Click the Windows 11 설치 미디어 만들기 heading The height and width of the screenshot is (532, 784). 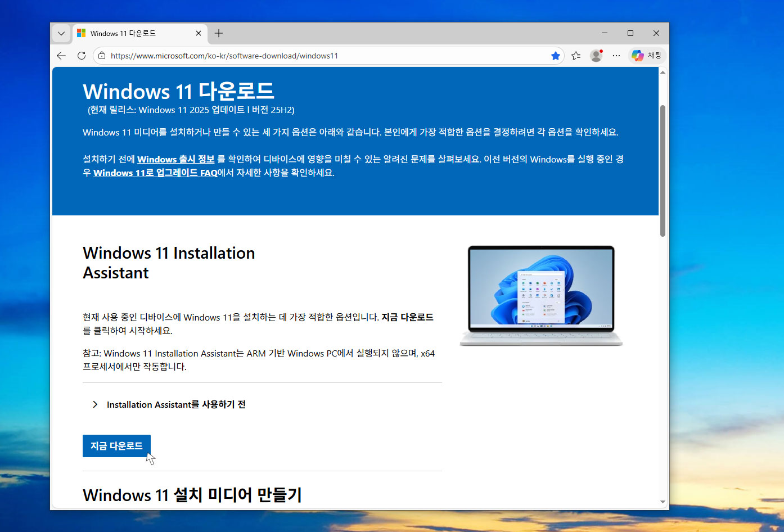[192, 495]
